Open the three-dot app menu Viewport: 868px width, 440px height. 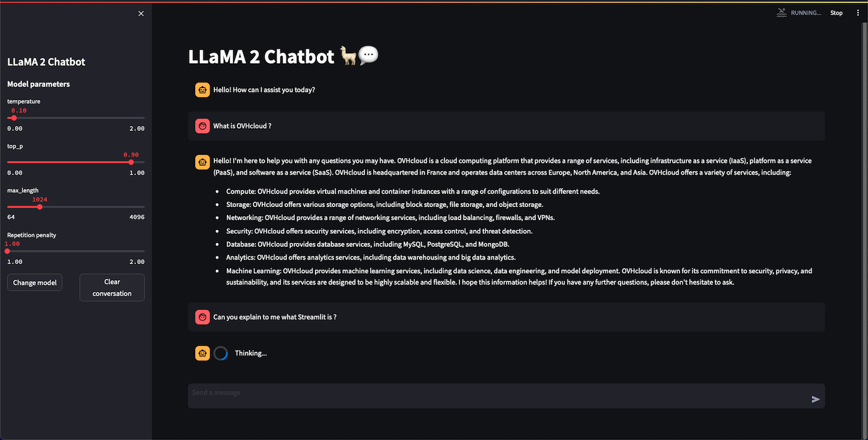[858, 13]
